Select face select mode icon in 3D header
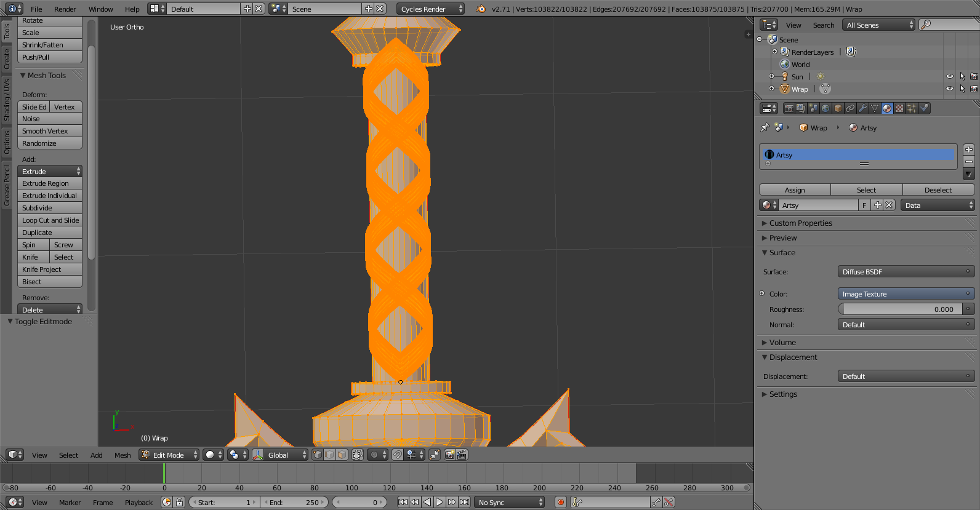980x510 pixels. click(x=342, y=455)
